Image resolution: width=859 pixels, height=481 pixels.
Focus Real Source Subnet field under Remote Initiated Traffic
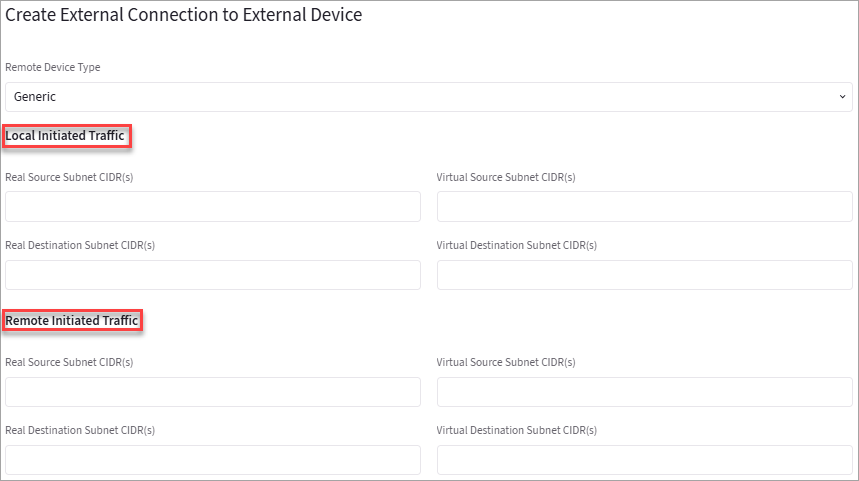click(213, 392)
